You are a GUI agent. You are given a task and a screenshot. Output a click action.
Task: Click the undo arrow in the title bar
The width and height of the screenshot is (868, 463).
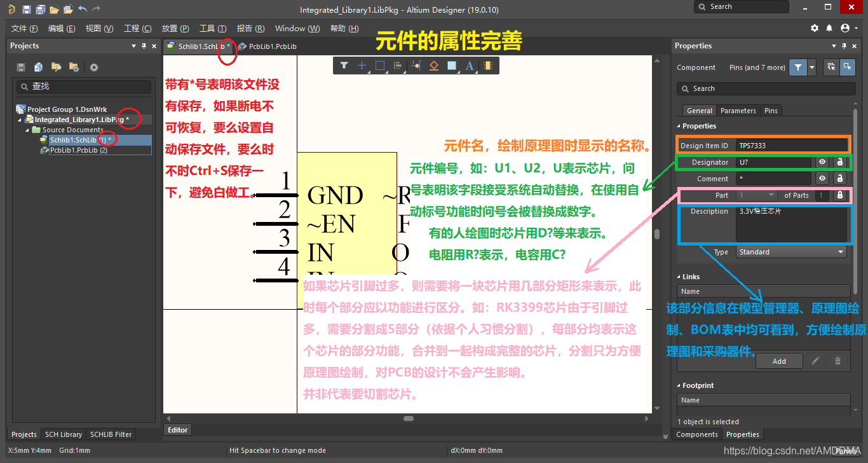tap(82, 10)
